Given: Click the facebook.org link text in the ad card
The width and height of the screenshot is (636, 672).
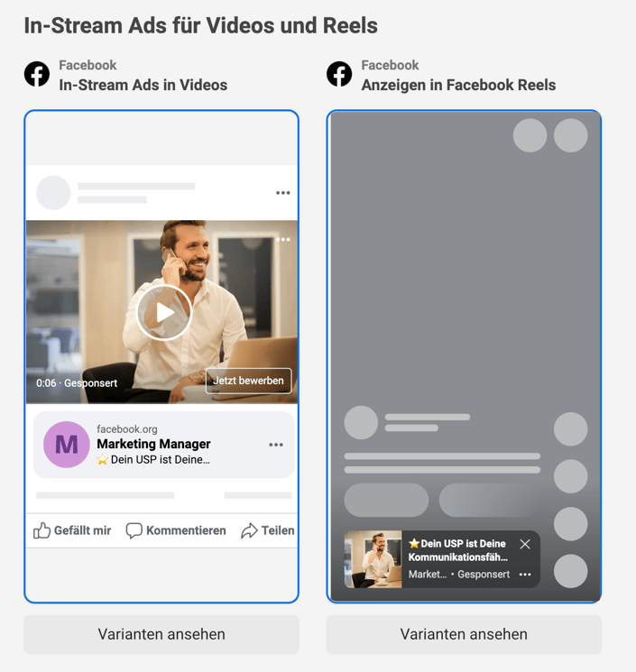Looking at the screenshot, I should pyautogui.click(x=127, y=429).
